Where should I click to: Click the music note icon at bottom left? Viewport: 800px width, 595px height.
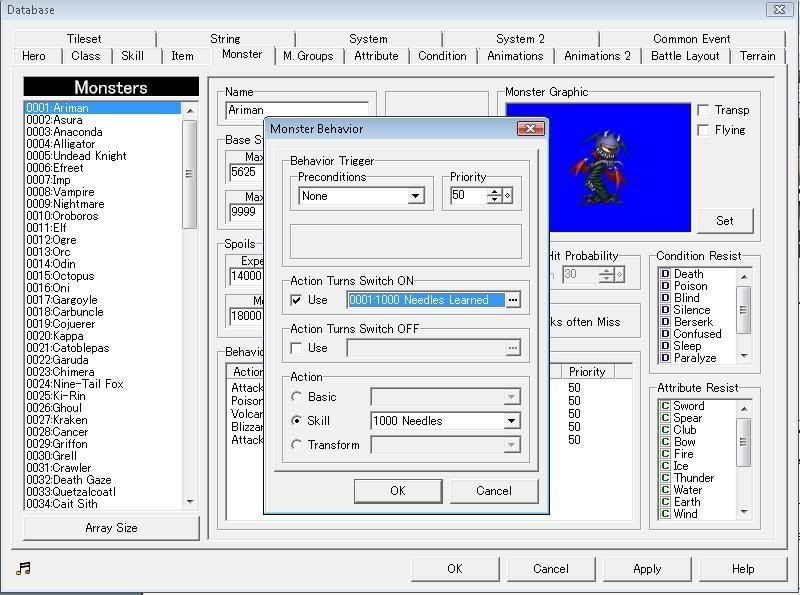[x=24, y=568]
